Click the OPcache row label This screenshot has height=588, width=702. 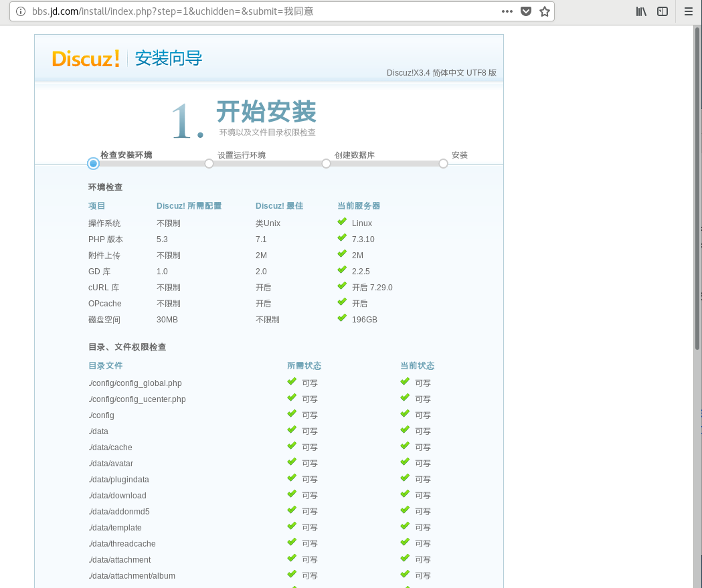(x=105, y=304)
